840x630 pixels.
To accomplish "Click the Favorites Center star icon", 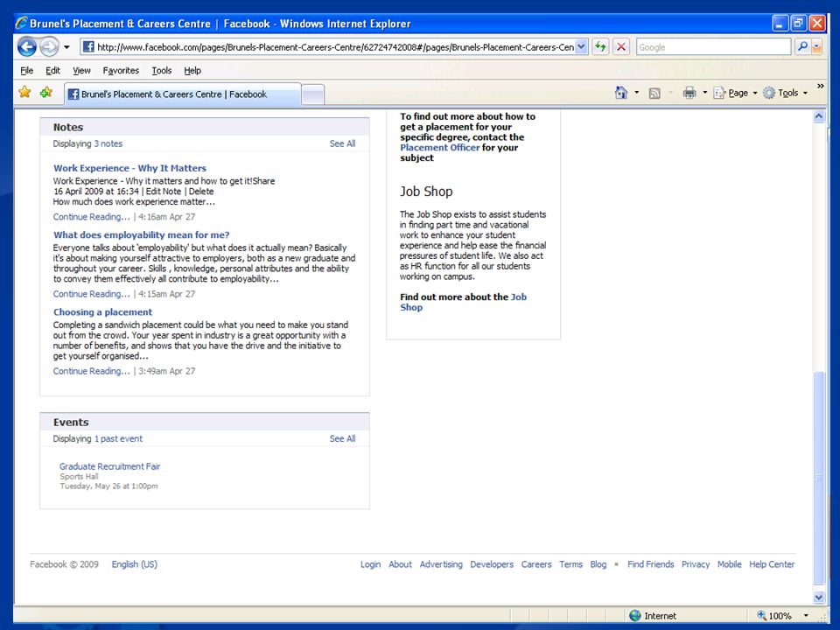I will click(x=24, y=92).
